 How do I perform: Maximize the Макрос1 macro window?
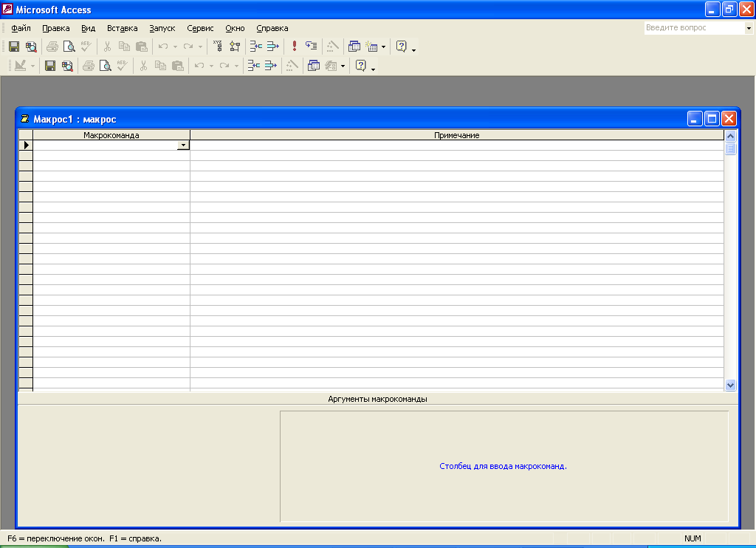click(712, 119)
